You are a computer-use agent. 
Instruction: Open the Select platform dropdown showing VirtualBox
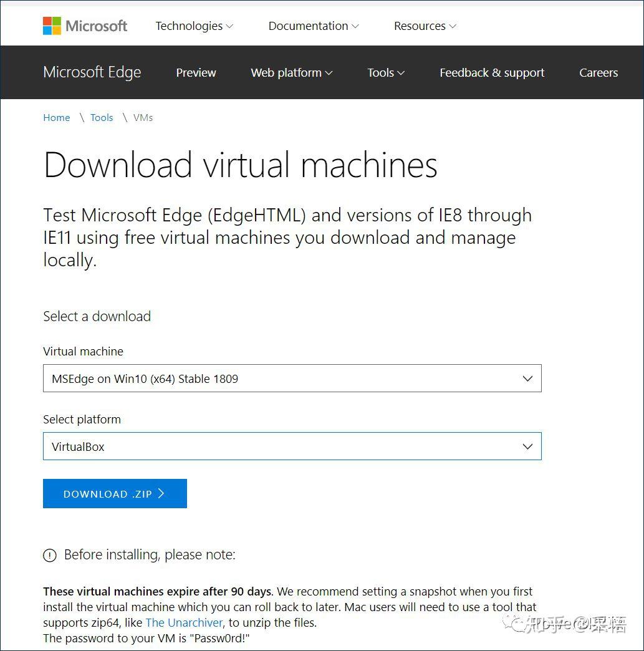[292, 446]
